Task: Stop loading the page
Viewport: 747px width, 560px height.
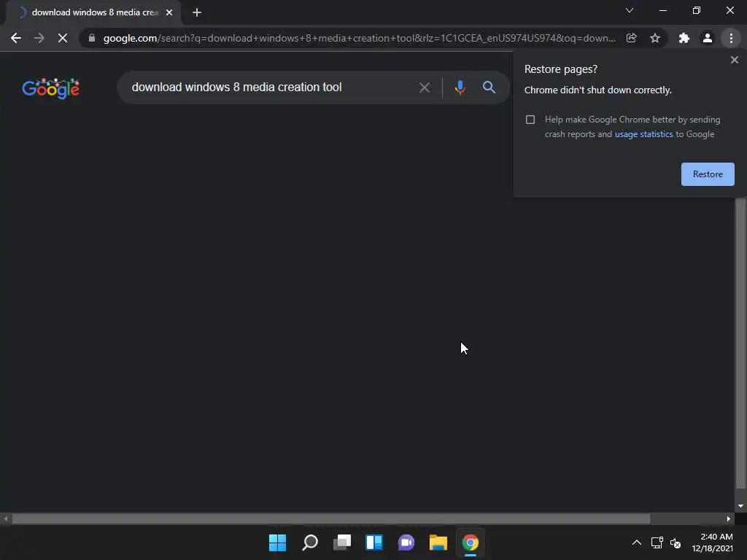Action: (x=63, y=38)
